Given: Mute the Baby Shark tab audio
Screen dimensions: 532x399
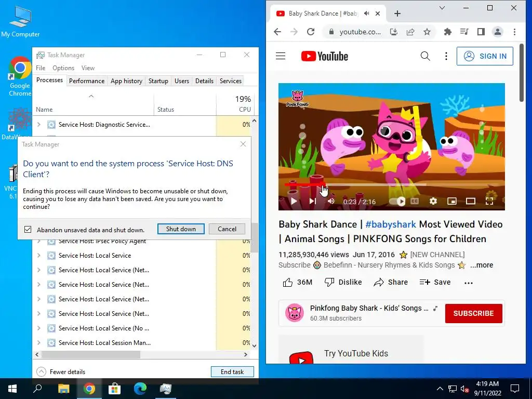Looking at the screenshot, I should [x=366, y=14].
